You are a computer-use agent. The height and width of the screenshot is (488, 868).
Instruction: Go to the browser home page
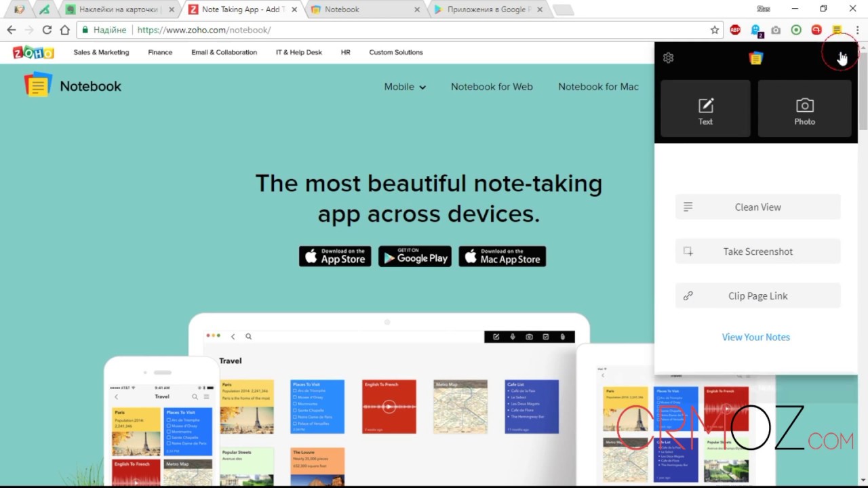[x=64, y=30]
